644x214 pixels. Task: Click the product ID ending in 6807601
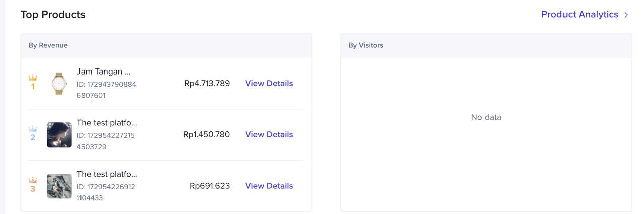[106, 90]
